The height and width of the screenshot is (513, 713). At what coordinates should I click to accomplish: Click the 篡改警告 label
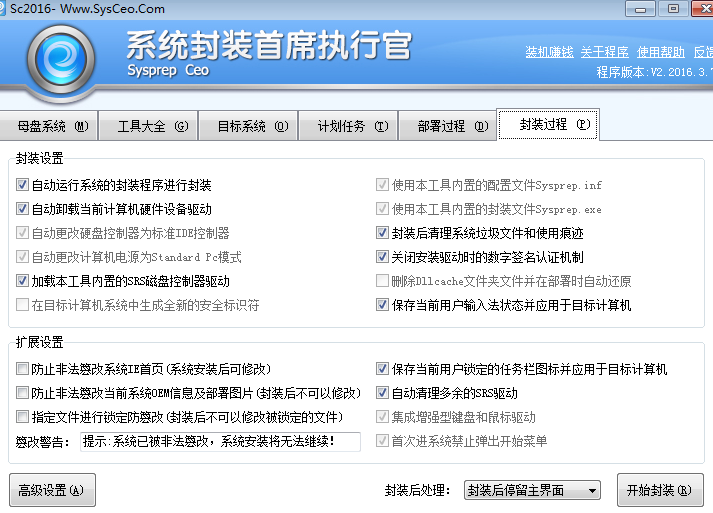click(42, 442)
